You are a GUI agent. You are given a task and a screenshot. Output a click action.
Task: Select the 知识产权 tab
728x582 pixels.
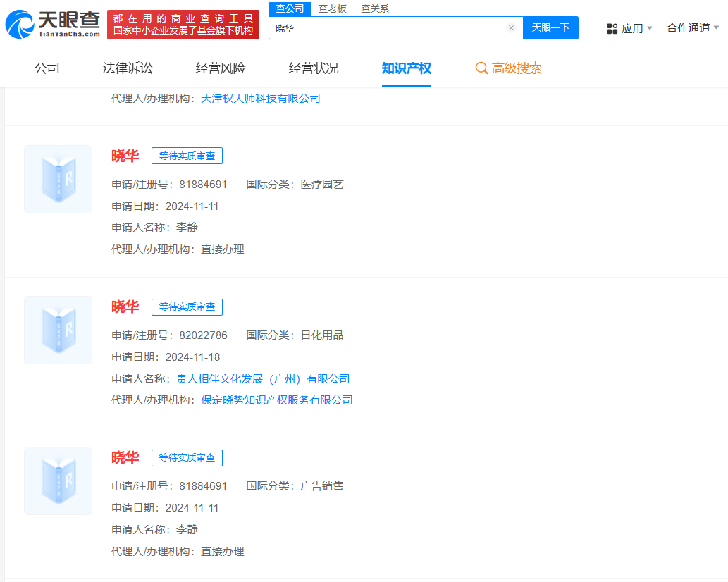tap(406, 68)
